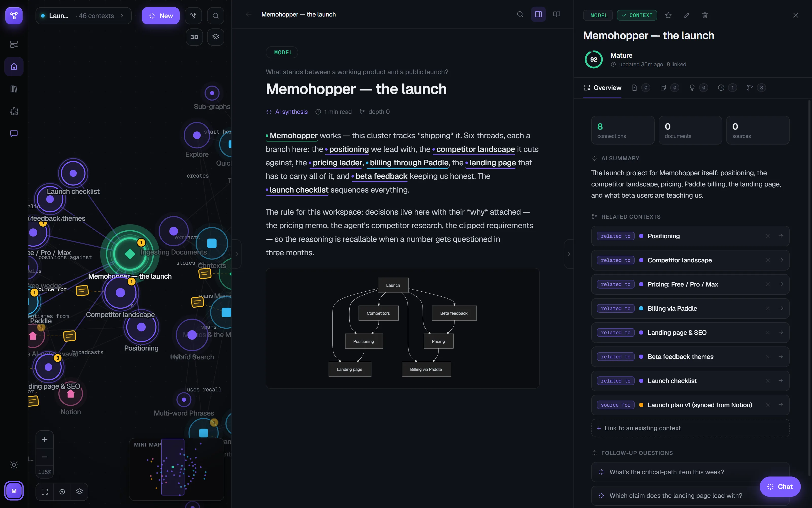Open the dashboard layout icon in sidebar
812x508 pixels.
pyautogui.click(x=14, y=44)
